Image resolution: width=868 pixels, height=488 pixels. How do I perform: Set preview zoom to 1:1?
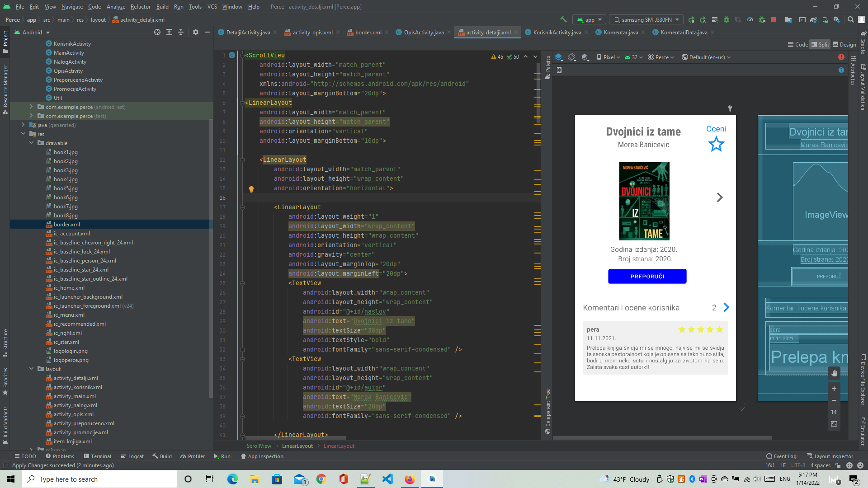834,412
